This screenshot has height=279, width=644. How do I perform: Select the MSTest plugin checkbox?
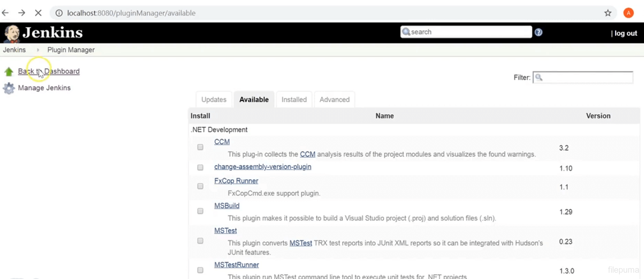[200, 241]
